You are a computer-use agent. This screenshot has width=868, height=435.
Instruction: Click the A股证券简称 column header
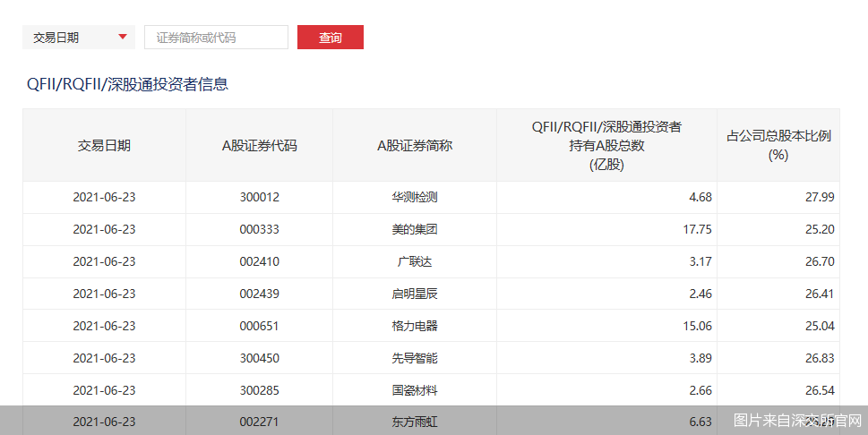point(415,146)
